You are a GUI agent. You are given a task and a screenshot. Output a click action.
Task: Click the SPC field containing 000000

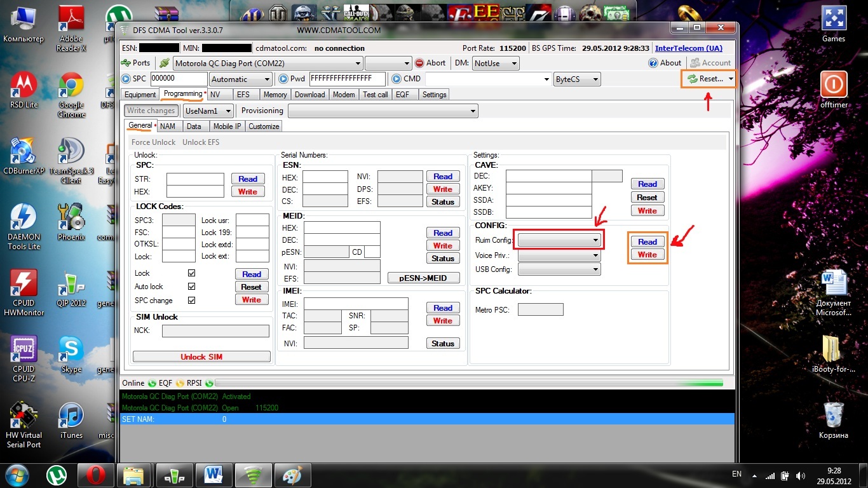(x=179, y=79)
